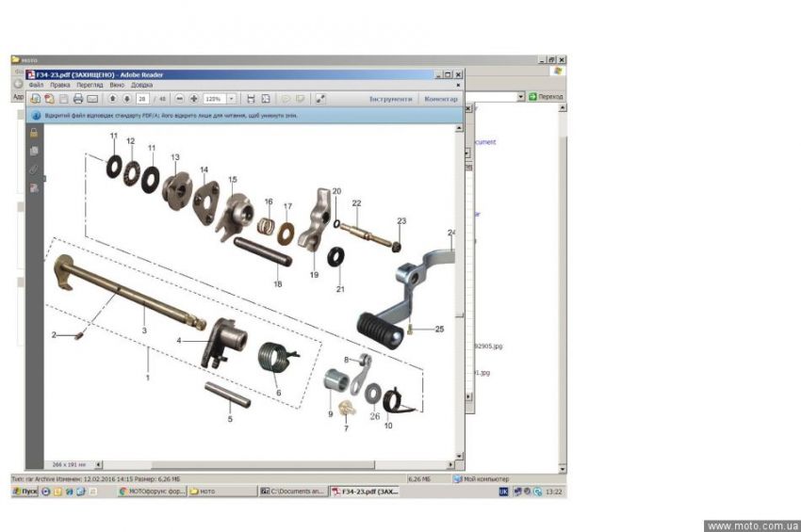Click the UK language indicator in tray
The width and height of the screenshot is (801, 532).
click(x=504, y=492)
